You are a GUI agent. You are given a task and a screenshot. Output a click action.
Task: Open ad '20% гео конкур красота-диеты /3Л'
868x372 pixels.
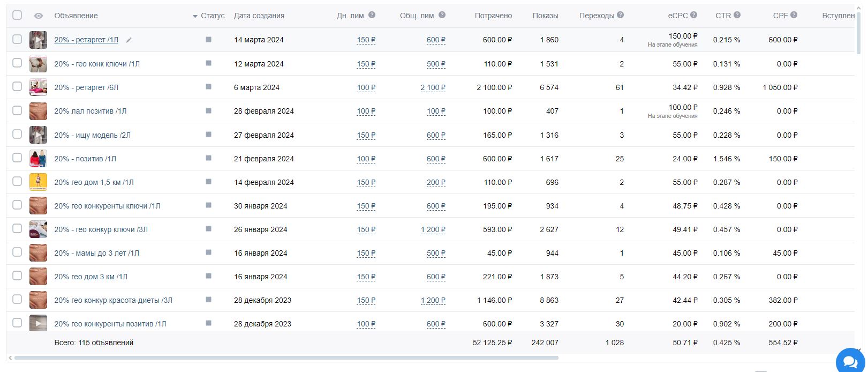coord(114,300)
